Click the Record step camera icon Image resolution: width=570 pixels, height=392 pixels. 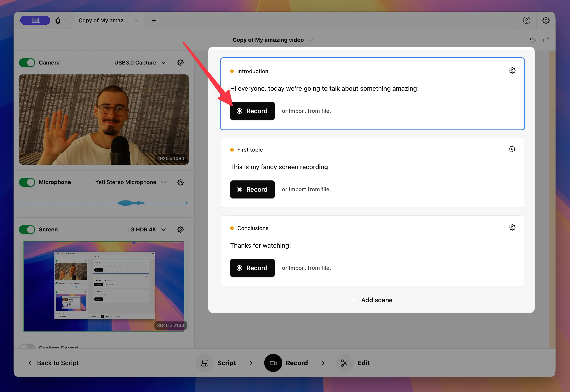(273, 363)
